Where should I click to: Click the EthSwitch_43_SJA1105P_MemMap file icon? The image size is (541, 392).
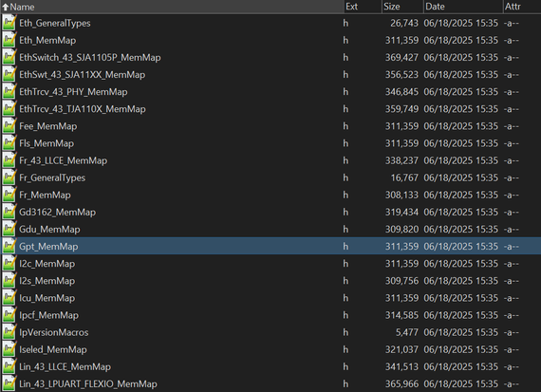[x=9, y=58]
